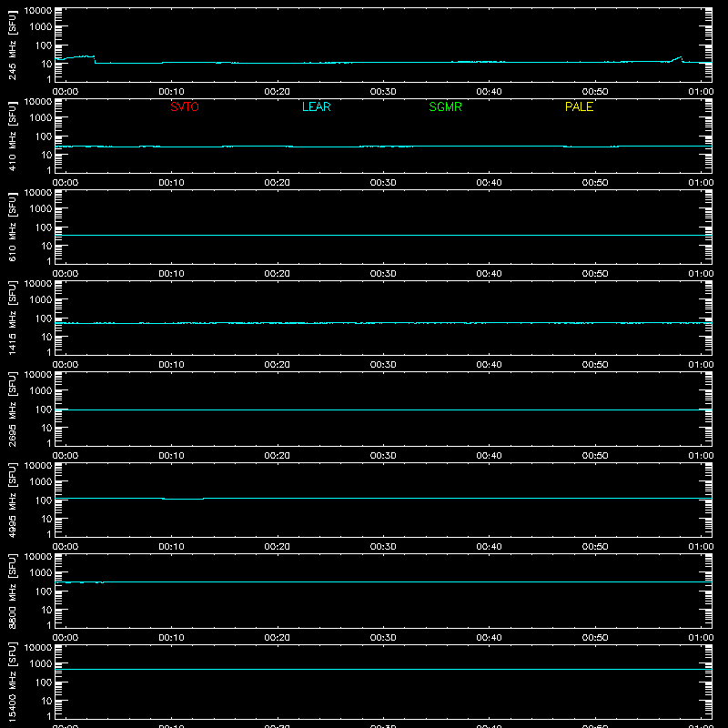The width and height of the screenshot is (728, 728).
Task: Click the green SGMR station label
Action: click(x=445, y=106)
